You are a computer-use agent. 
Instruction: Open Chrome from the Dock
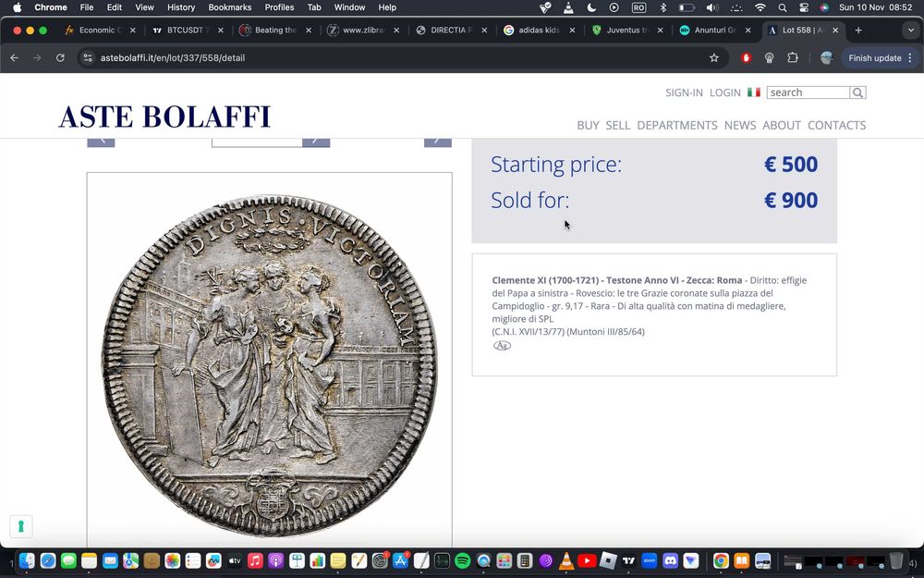click(721, 560)
